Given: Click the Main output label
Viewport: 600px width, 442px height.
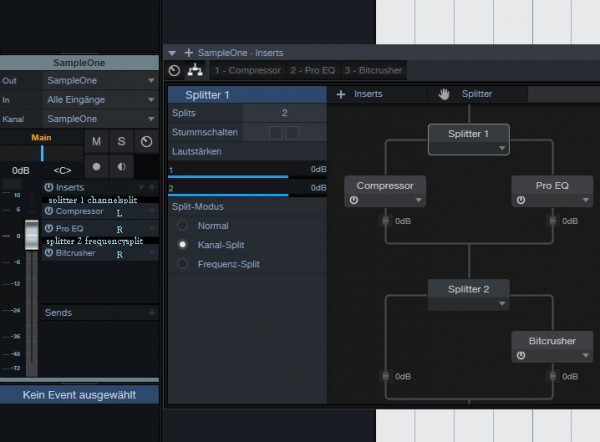Looking at the screenshot, I should [x=41, y=137].
